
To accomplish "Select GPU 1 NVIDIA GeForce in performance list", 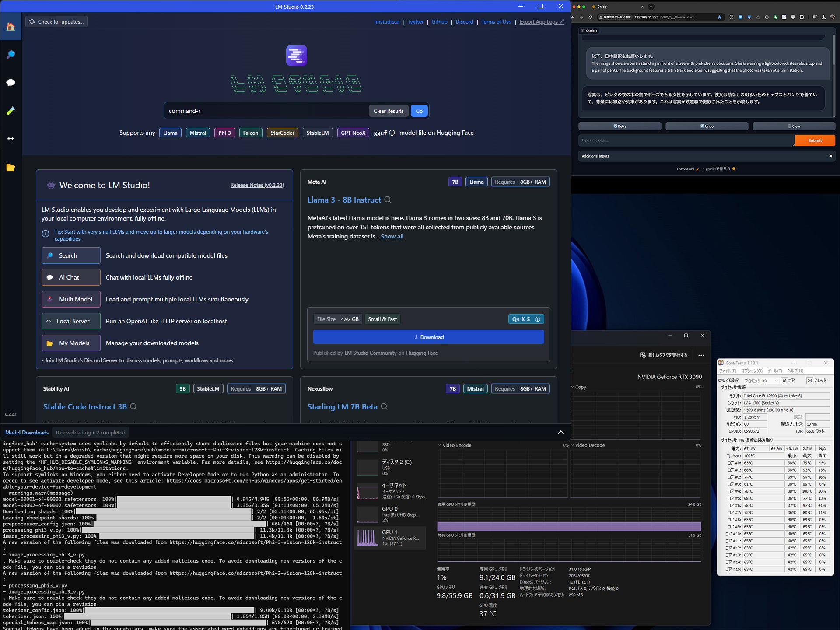I will coord(389,538).
